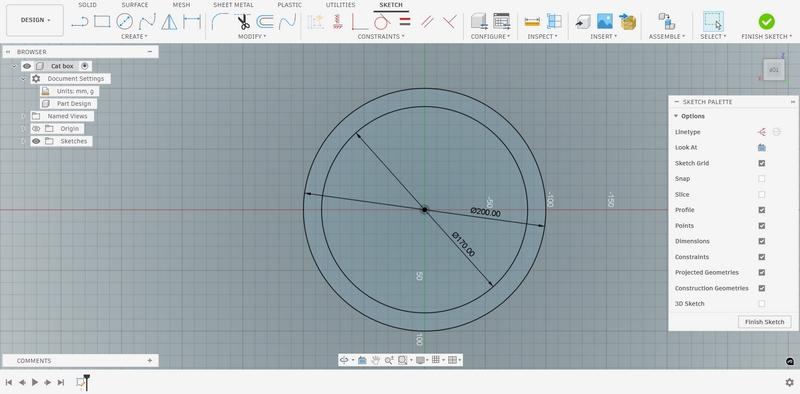Click the green Finish Sketch checkmark
800x394 pixels.
[766, 21]
